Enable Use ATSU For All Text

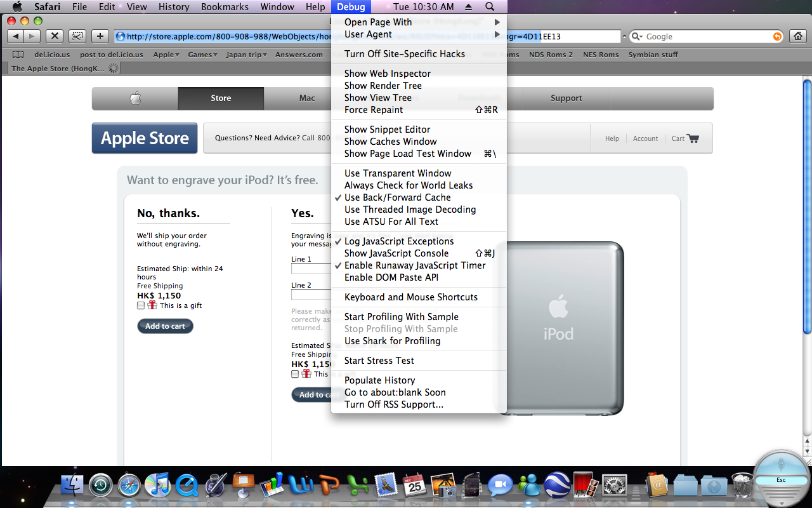pos(419,222)
